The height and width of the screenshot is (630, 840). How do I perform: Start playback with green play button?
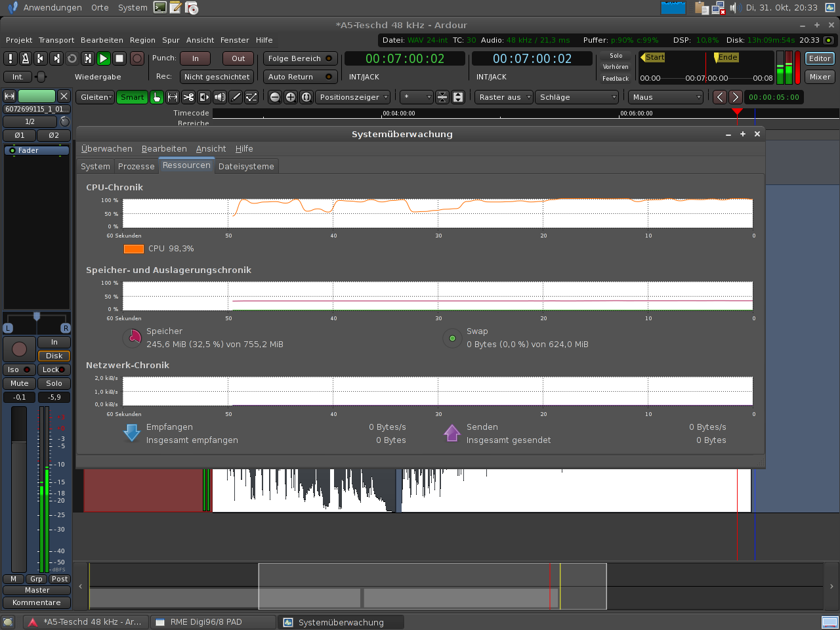(x=104, y=58)
